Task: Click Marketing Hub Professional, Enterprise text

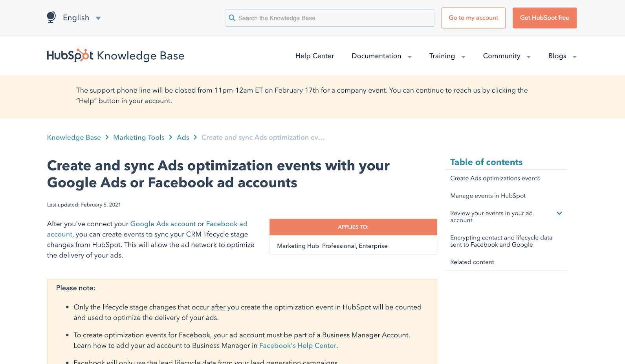Action: (332, 246)
